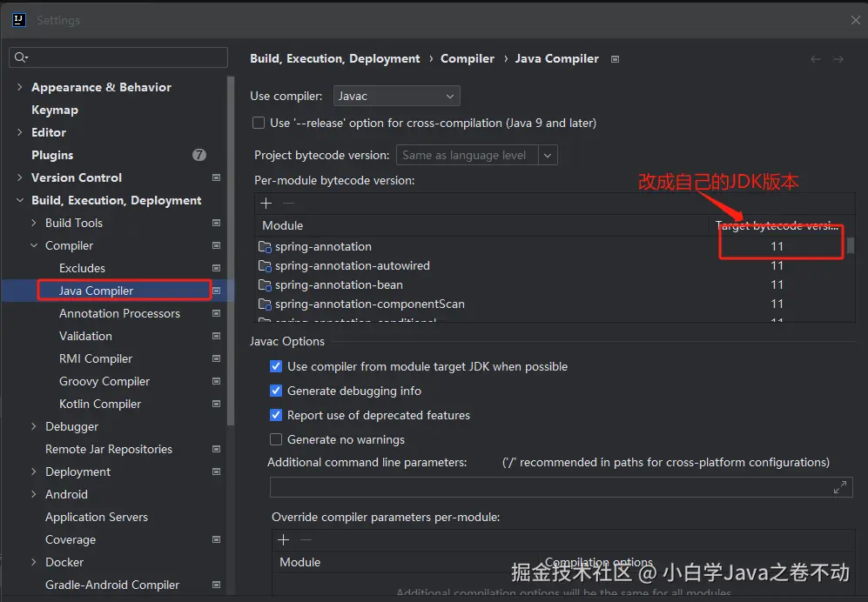Click the project-level icon beside Kotlin Compiler

217,404
